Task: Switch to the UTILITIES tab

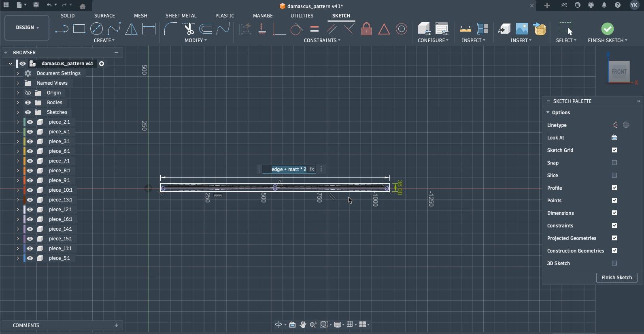Action: point(302,16)
